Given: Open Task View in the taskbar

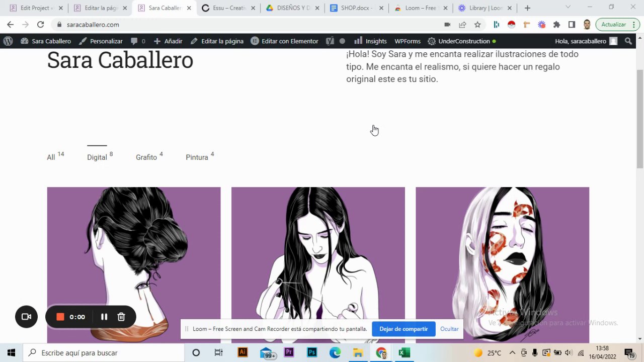Looking at the screenshot, I should 218,353.
